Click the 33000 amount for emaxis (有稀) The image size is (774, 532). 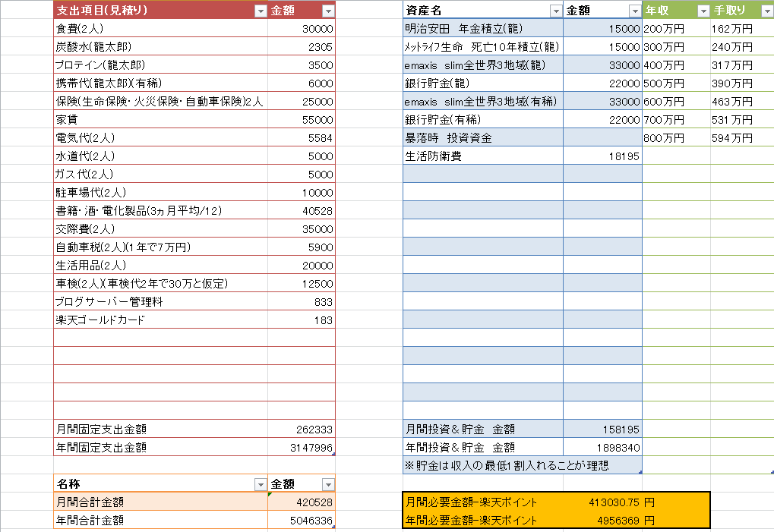tap(602, 102)
